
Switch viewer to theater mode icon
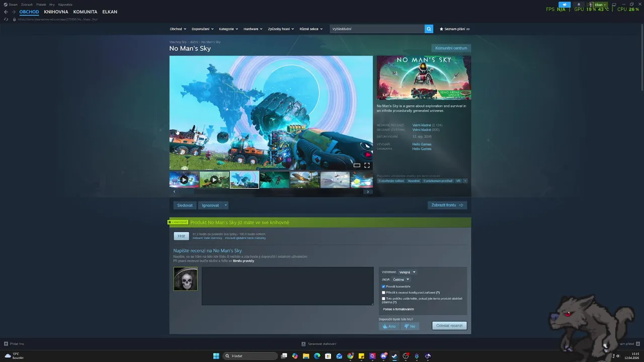pos(357,165)
